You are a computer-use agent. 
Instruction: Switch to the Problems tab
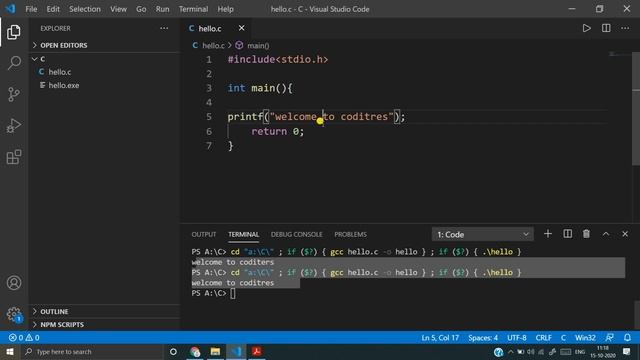(x=350, y=234)
